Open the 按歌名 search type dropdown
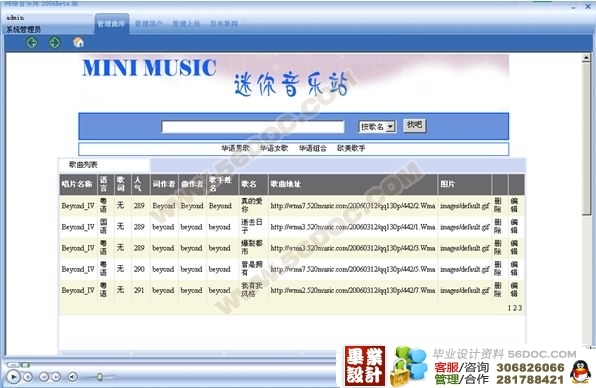Screen dimensions: 596x388 pyautogui.click(x=377, y=127)
